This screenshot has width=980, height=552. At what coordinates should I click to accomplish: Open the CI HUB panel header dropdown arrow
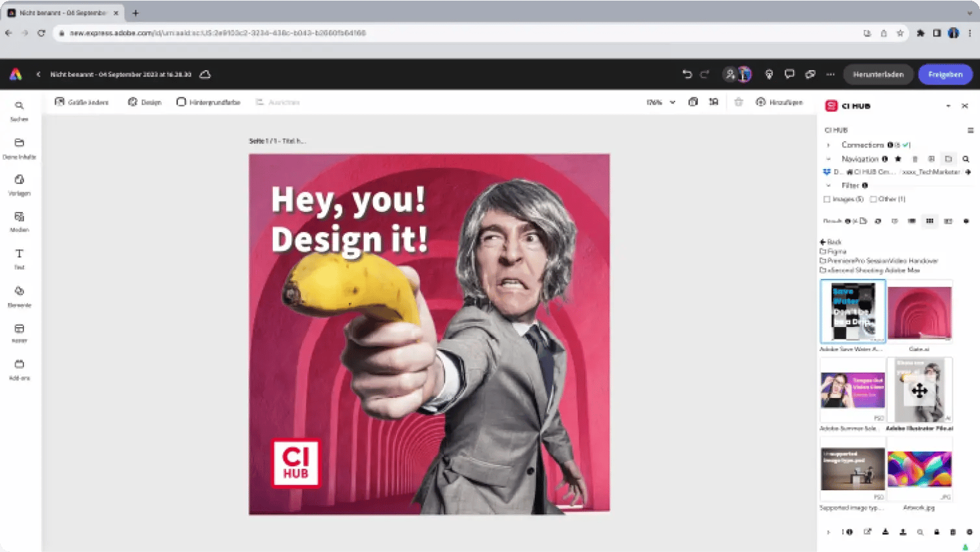[948, 106]
